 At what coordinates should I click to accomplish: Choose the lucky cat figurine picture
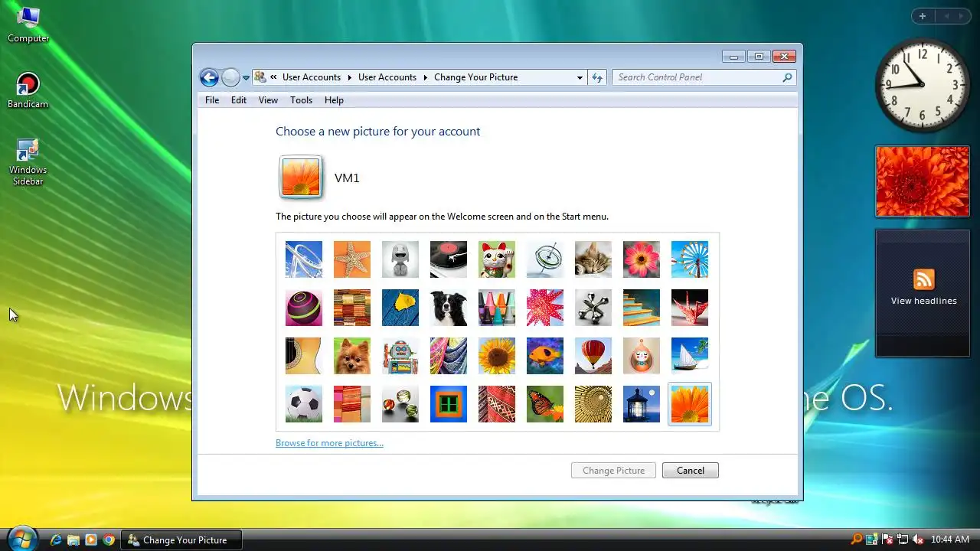pos(497,259)
